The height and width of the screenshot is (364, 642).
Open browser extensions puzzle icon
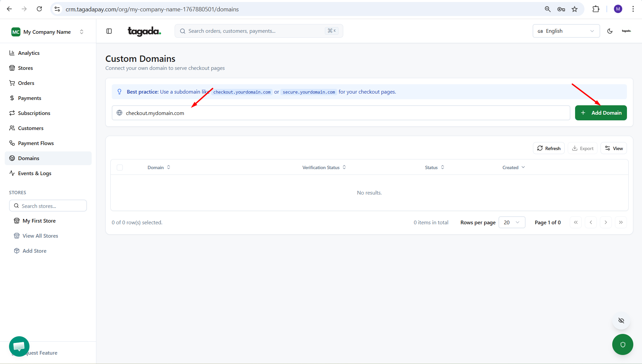pos(596,9)
